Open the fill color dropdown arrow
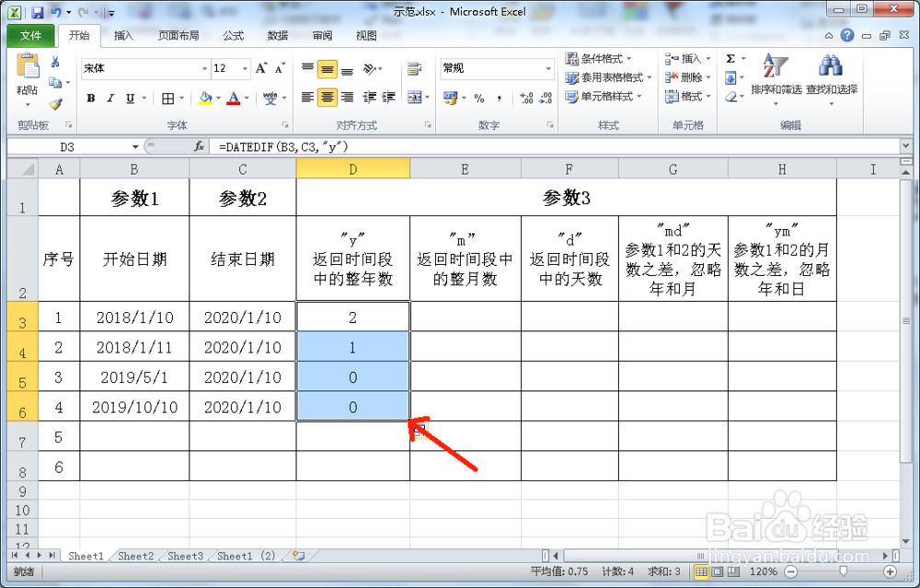This screenshot has width=920, height=588. [x=217, y=98]
